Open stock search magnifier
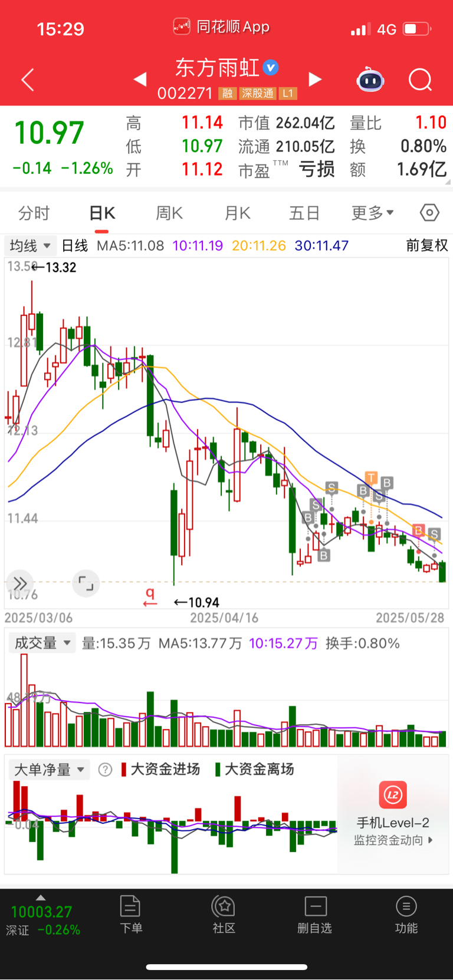This screenshot has height=980, width=453. pyautogui.click(x=421, y=80)
